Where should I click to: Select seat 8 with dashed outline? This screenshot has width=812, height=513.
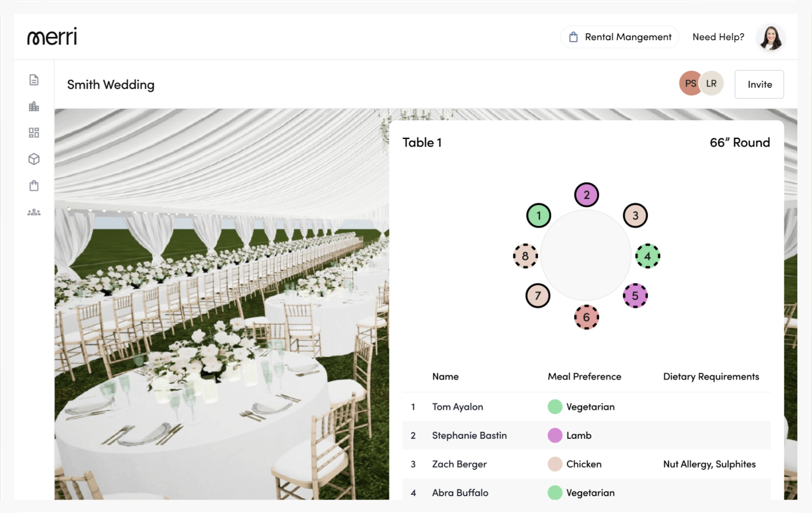(526, 256)
